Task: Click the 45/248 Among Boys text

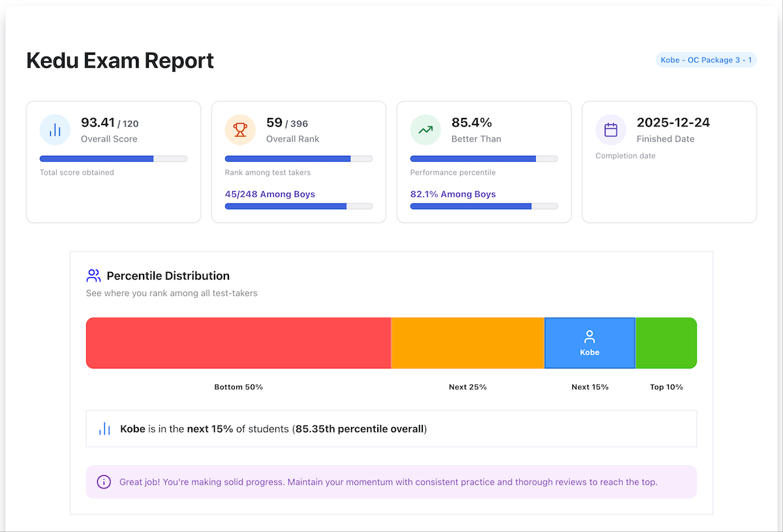Action: pyautogui.click(x=269, y=194)
